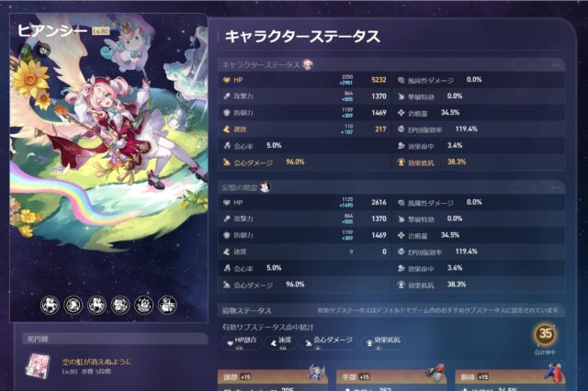Open the 頭部 +15 relic card header

click(273, 376)
